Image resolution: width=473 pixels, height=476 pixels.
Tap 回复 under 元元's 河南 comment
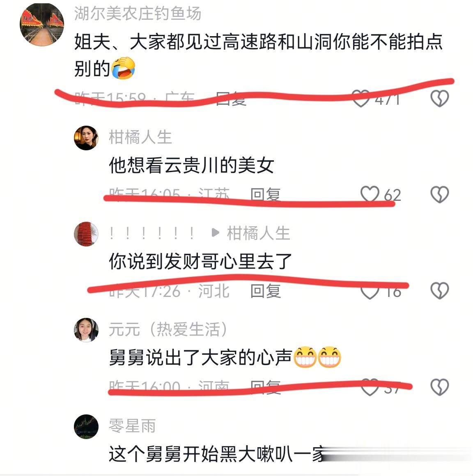point(266,387)
